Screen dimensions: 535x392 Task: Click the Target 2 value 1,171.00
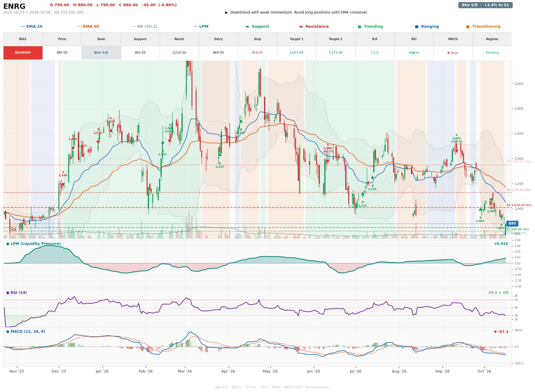click(x=336, y=53)
